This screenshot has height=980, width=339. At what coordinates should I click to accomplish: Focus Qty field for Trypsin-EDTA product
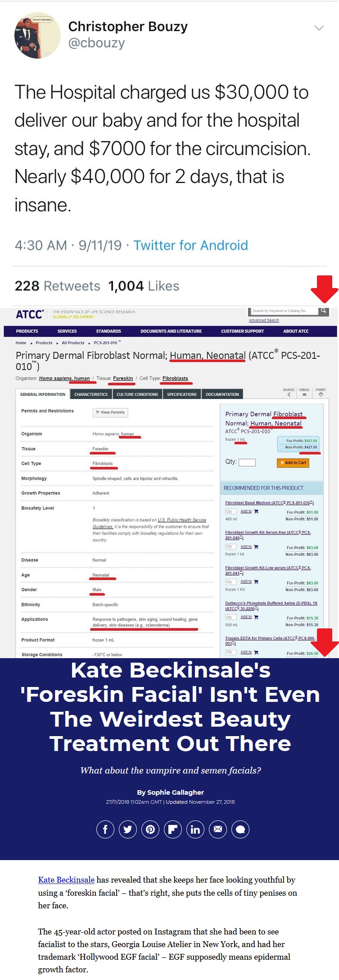pyautogui.click(x=231, y=652)
